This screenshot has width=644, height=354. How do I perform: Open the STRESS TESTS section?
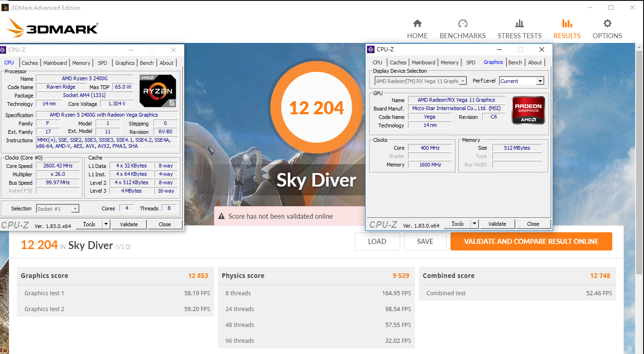[519, 29]
